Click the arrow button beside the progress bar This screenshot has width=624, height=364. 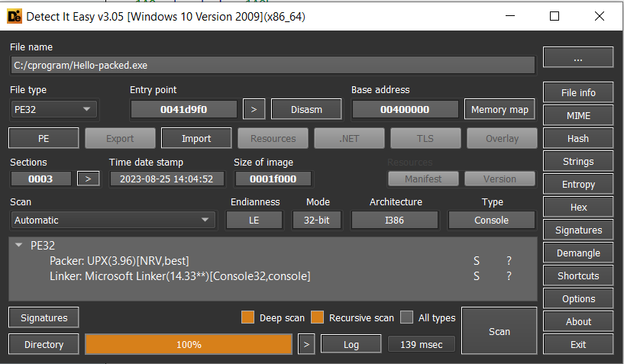pos(306,344)
